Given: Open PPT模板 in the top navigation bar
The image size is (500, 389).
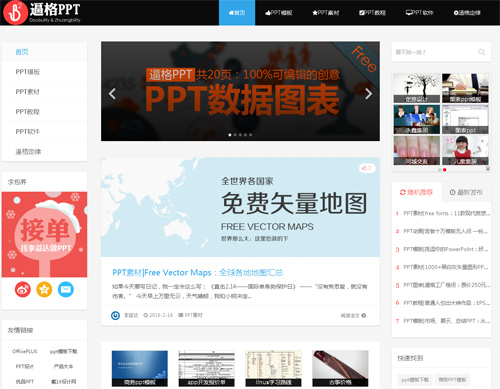Looking at the screenshot, I should tap(279, 13).
